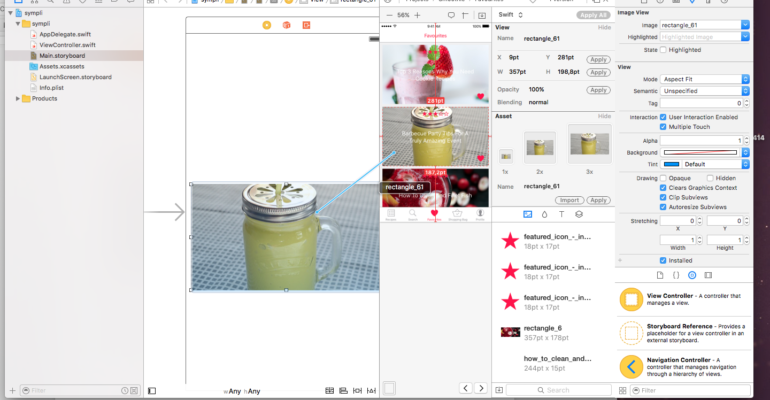Screen dimensions: 770x400
Task: Show the Code Snippet library braces icon
Action: tap(676, 275)
